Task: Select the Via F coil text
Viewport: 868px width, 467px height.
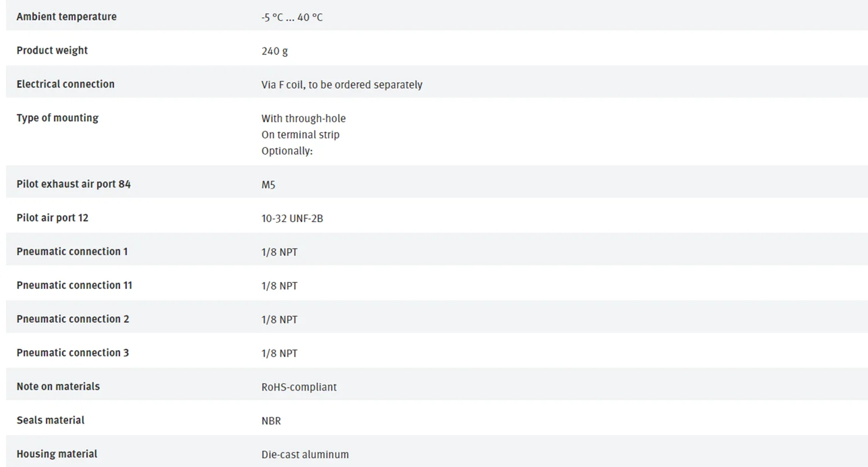Action: point(341,84)
